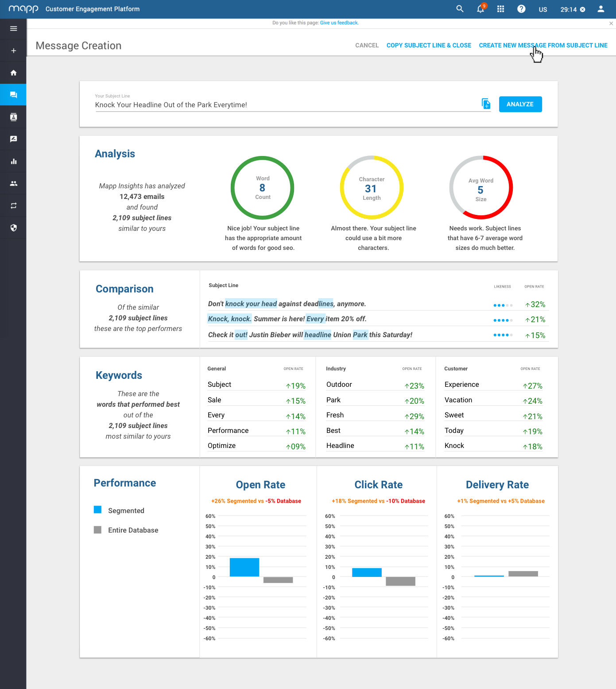Open the statistics bar chart sidebar icon
This screenshot has height=689, width=616.
pyautogui.click(x=13, y=161)
